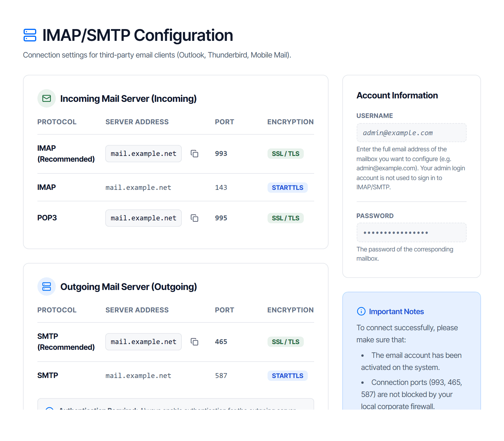
Task: Click the POP3 protocol label
Action: coord(47,218)
